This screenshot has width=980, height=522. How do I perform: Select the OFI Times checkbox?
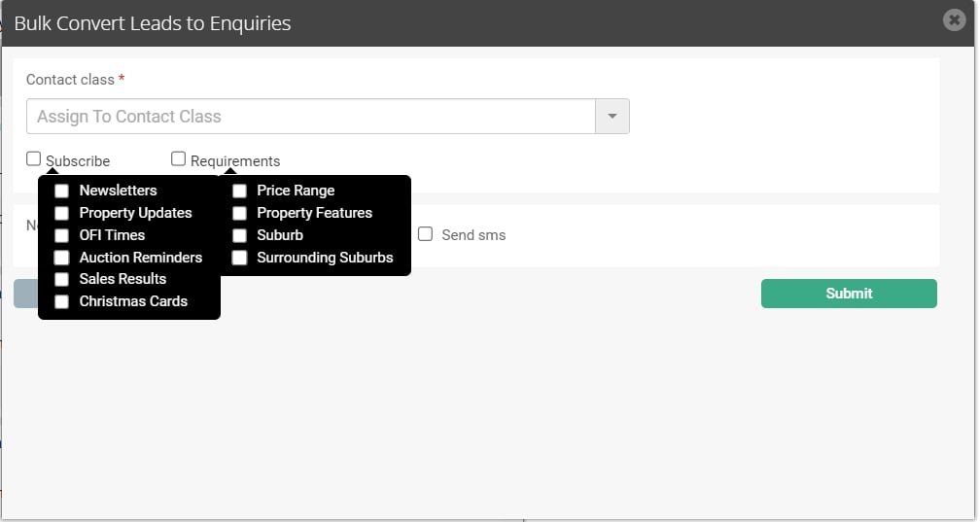tap(61, 235)
